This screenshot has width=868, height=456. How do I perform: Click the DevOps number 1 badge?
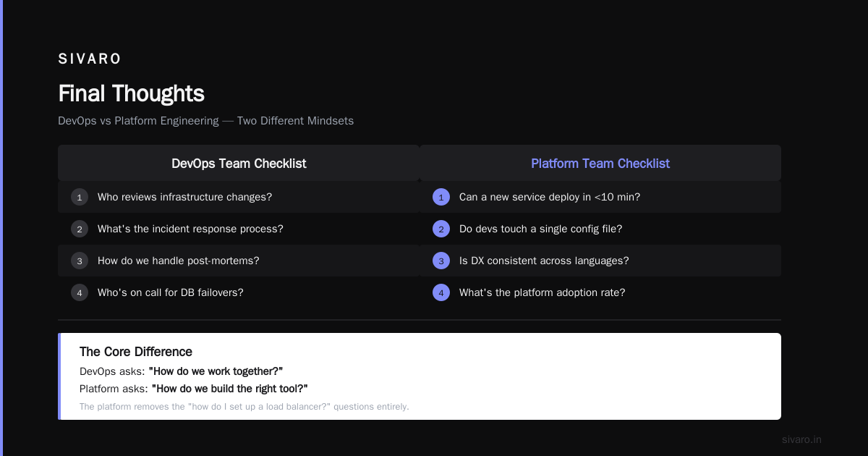point(80,197)
